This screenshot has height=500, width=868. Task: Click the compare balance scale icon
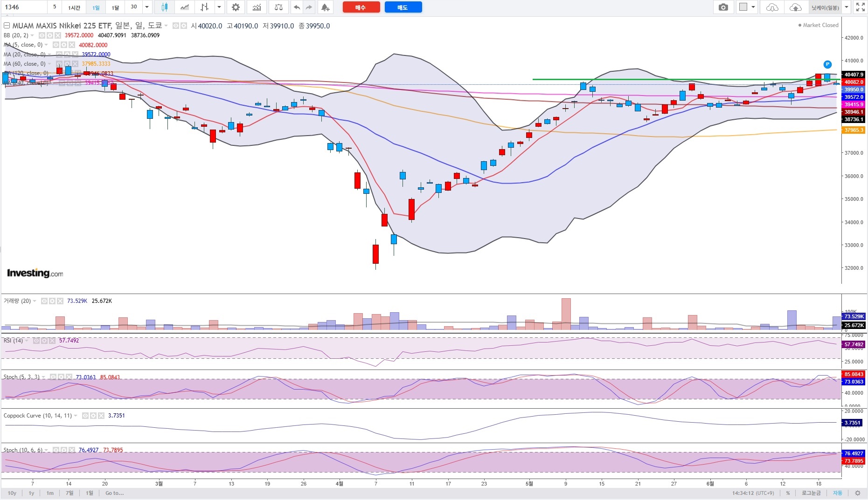click(x=278, y=7)
